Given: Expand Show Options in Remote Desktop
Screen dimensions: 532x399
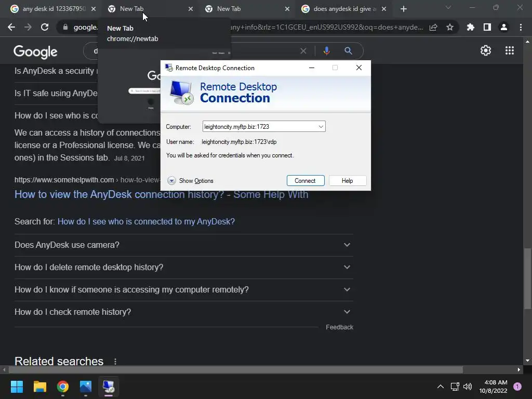Looking at the screenshot, I should [x=190, y=180].
